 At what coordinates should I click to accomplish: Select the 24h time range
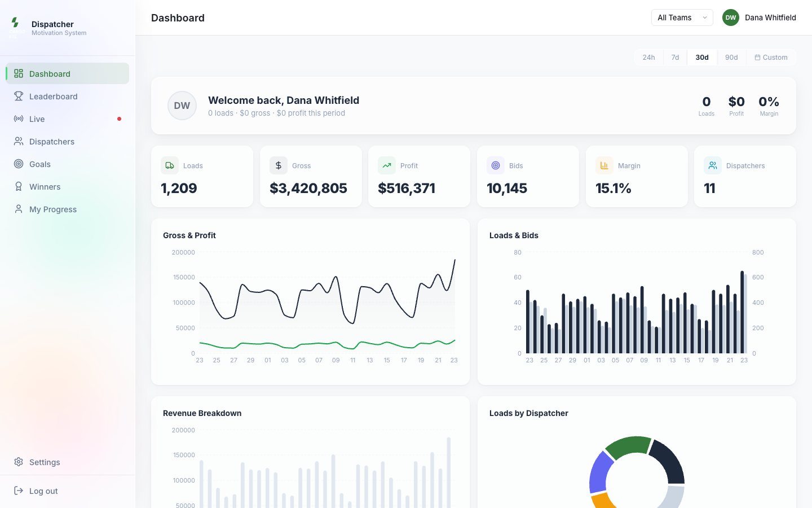[648, 57]
